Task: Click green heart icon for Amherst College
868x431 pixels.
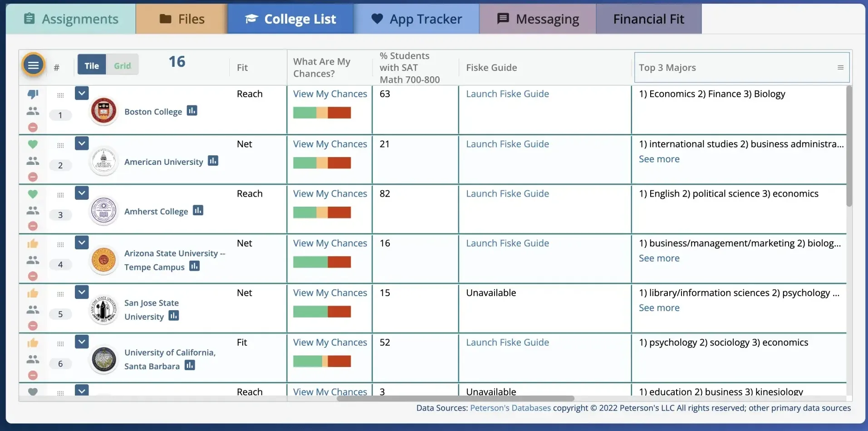Action: coord(33,194)
